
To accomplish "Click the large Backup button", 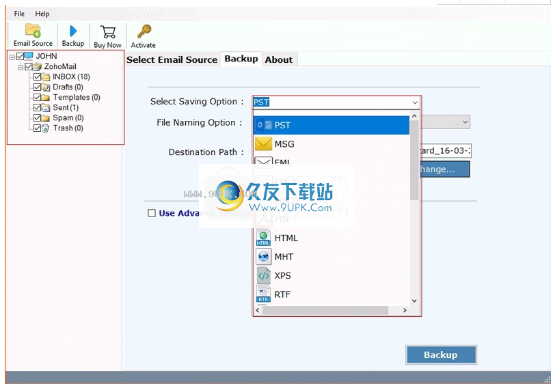I will pyautogui.click(x=441, y=354).
